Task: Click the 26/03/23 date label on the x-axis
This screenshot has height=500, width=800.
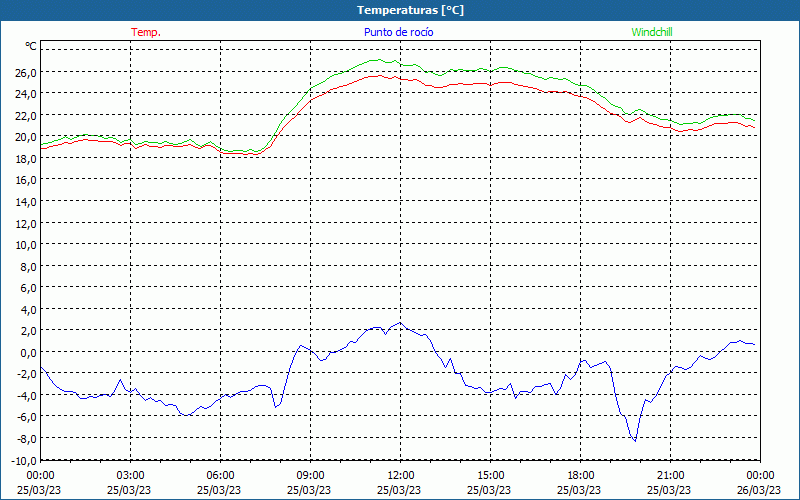Action: [759, 490]
